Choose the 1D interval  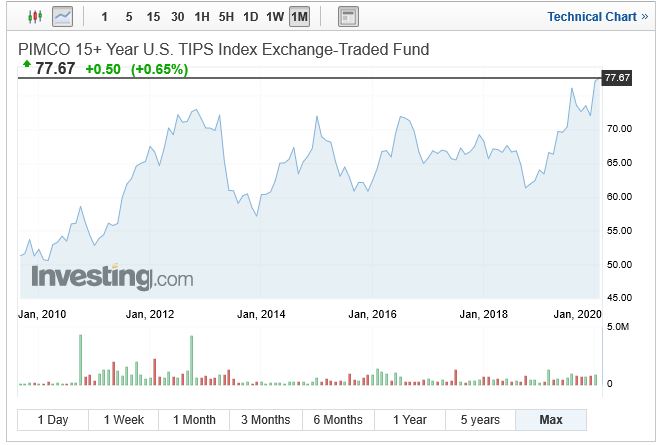coord(251,17)
